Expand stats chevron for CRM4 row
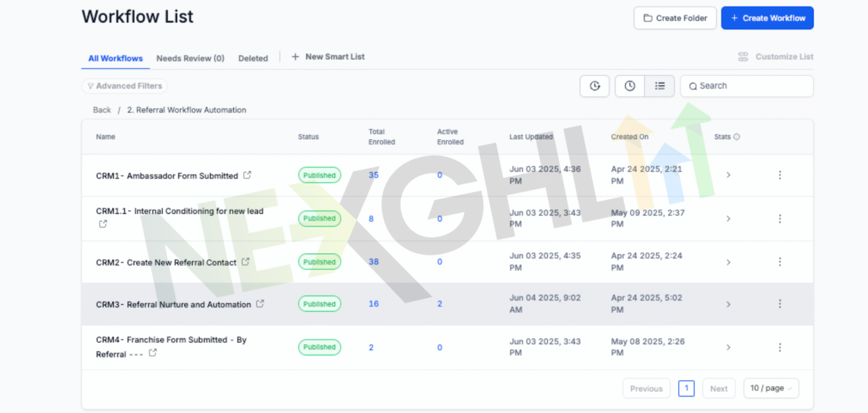Screen dimensions: 868x413 pyautogui.click(x=728, y=347)
